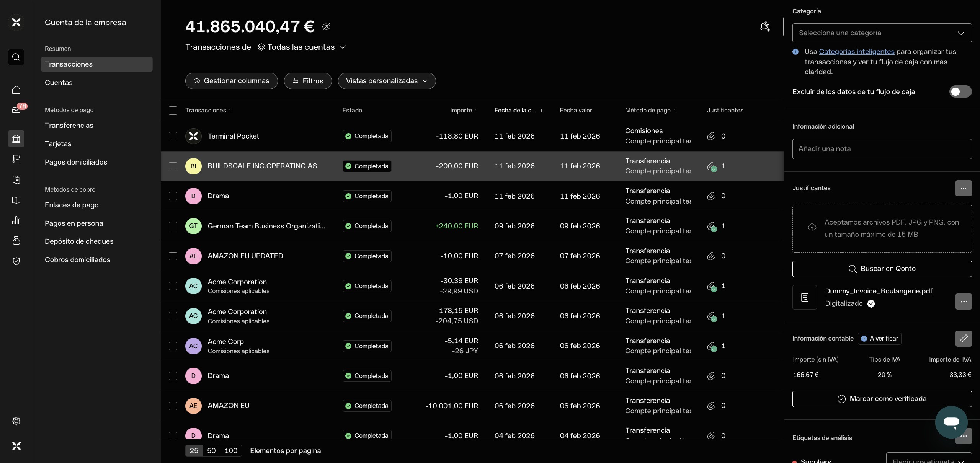Edit accounting info with pencil icon
The width and height of the screenshot is (980, 463).
[963, 339]
